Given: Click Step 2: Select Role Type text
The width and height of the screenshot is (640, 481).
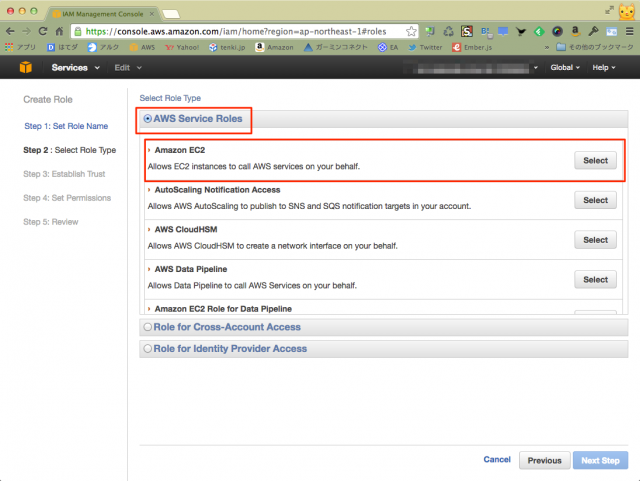Looking at the screenshot, I should click(69, 150).
